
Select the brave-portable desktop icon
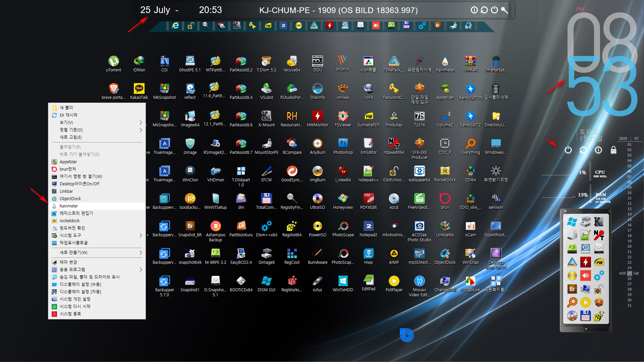tap(113, 91)
